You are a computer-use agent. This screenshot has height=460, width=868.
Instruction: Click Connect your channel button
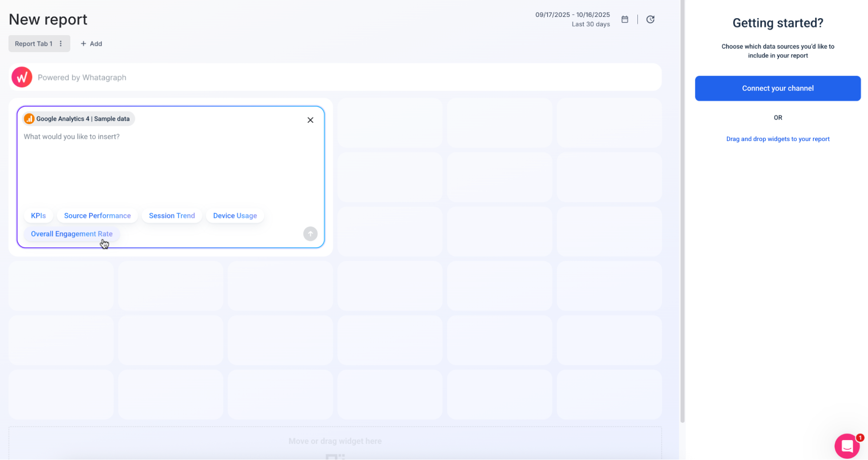point(777,89)
